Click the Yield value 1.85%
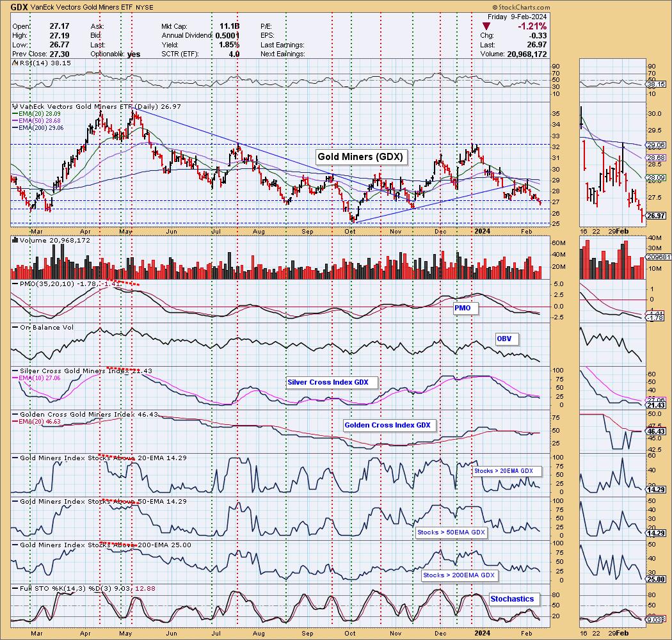672x640 pixels. pyautogui.click(x=228, y=45)
